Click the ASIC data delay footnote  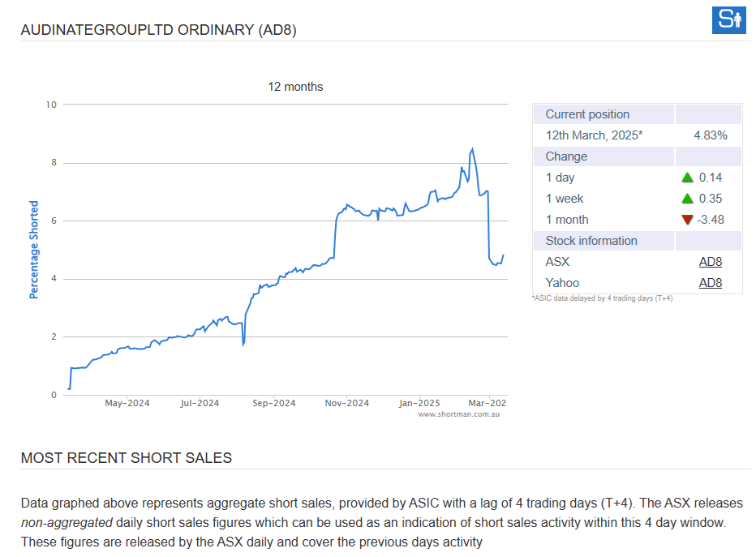click(x=602, y=298)
